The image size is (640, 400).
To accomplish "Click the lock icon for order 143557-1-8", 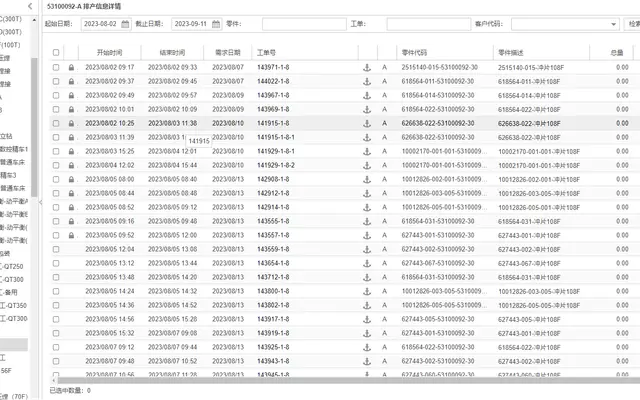I will [x=71, y=236].
